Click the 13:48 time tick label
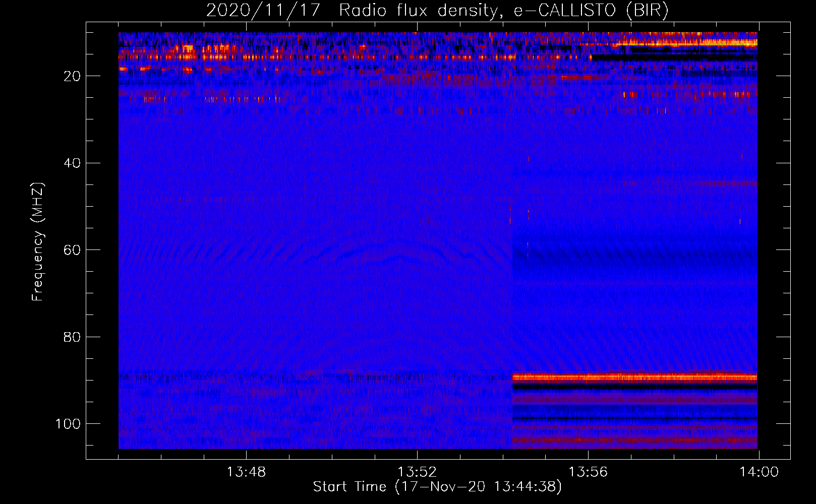The height and width of the screenshot is (504, 816). point(246,472)
